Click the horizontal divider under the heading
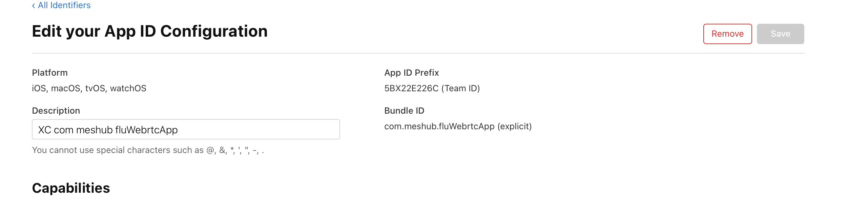Screen dimensions: 868x209 418,53
